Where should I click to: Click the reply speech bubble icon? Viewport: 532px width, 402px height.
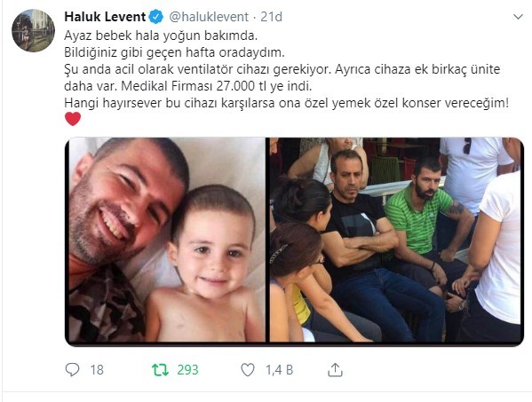point(72,369)
